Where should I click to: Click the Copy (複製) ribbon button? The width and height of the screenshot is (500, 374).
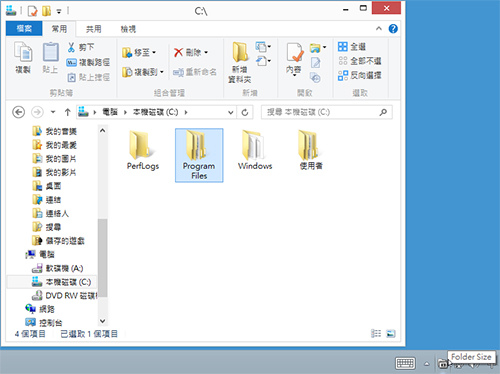tap(23, 57)
